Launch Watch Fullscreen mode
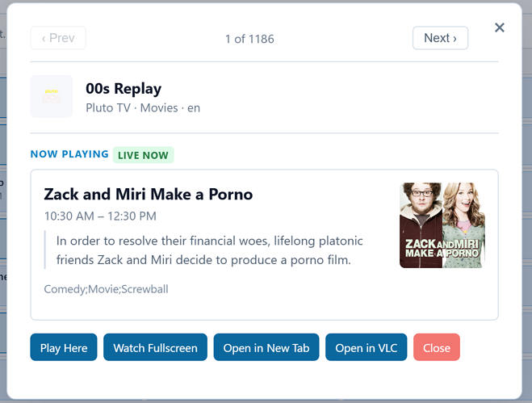The width and height of the screenshot is (532, 403). click(155, 347)
